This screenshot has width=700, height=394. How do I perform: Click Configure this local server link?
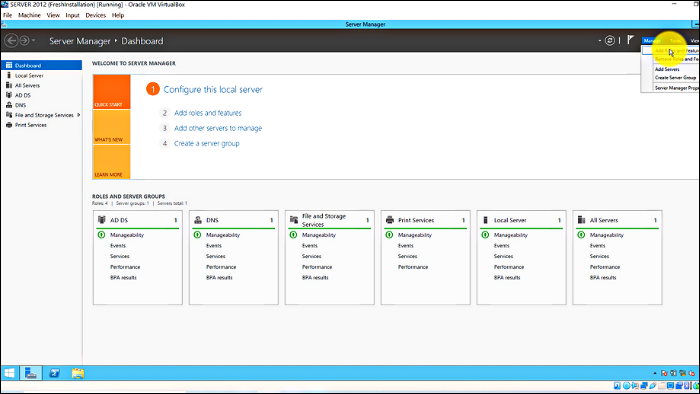tap(213, 90)
